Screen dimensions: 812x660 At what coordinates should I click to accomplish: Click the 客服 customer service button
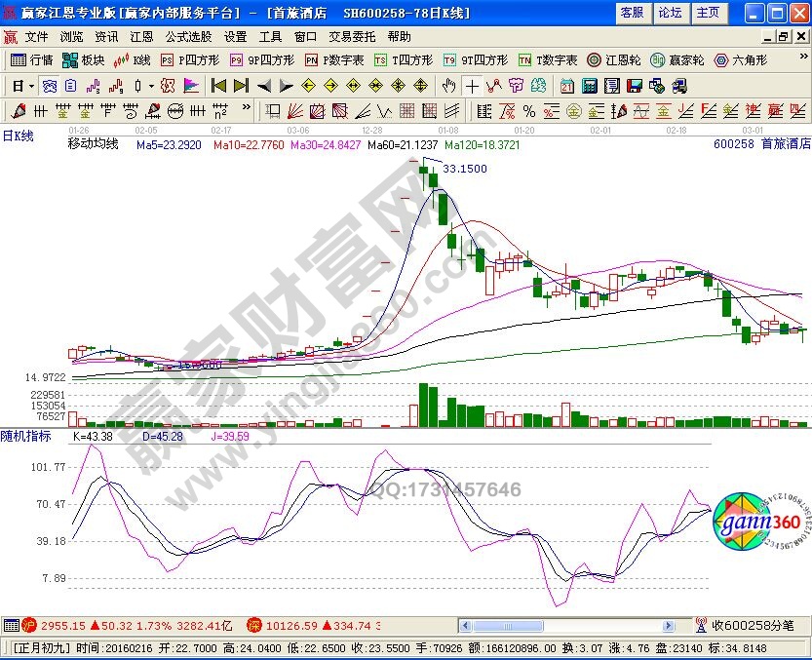point(632,13)
